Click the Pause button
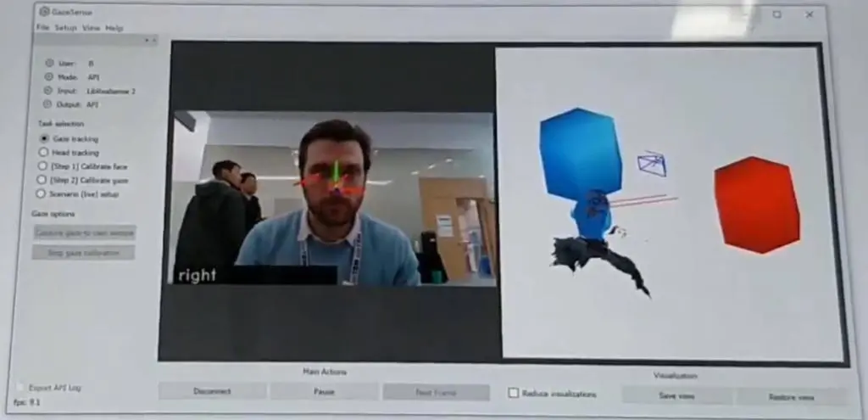Viewport: 868px width, 420px height. tap(324, 392)
